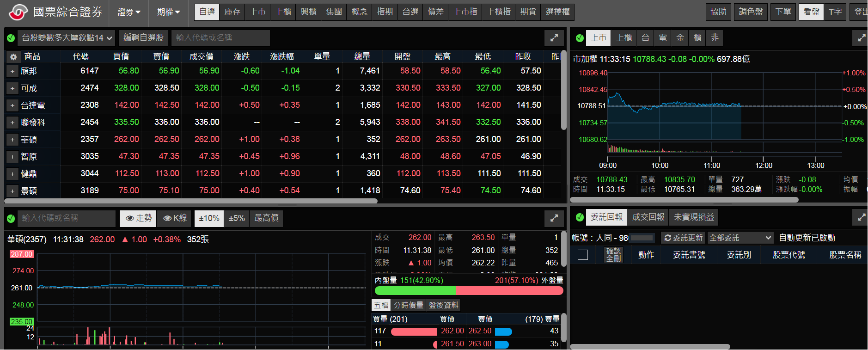
Task: Switch to 未實現損益 tab
Action: (x=694, y=217)
